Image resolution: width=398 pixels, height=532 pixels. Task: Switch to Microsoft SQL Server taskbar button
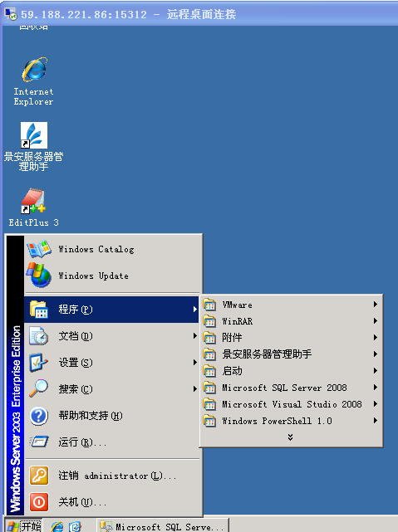(163, 526)
